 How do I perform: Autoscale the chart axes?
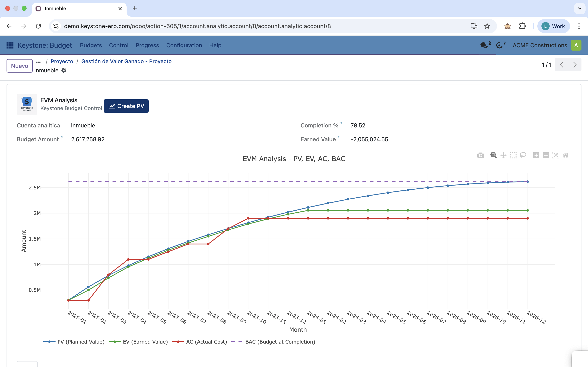[x=556, y=155]
